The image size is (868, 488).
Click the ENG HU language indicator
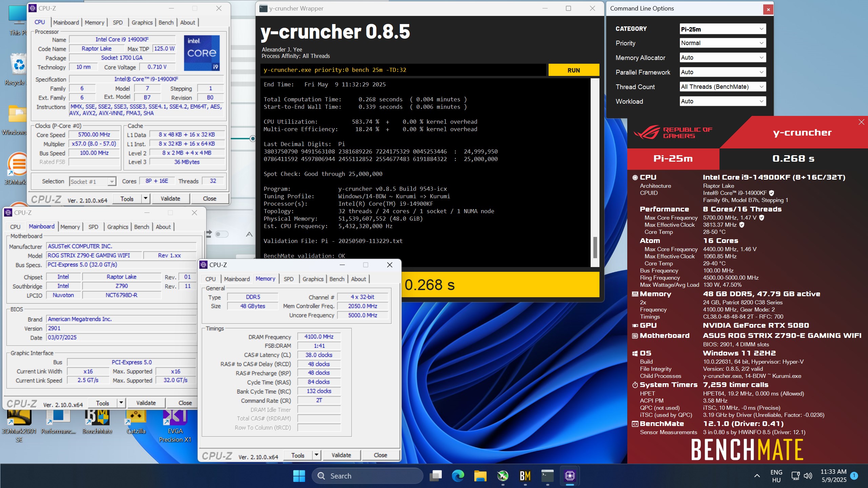click(776, 476)
